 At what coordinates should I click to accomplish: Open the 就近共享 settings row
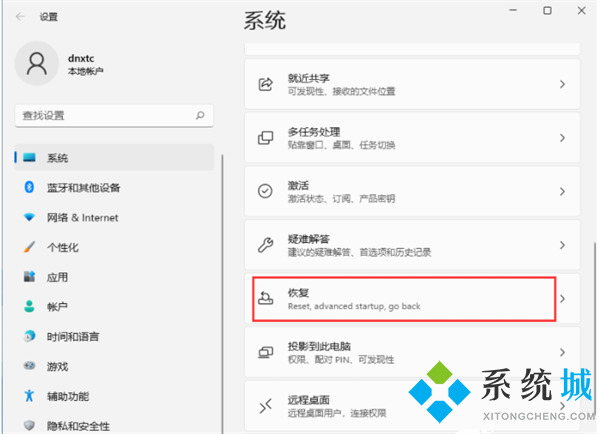[412, 84]
